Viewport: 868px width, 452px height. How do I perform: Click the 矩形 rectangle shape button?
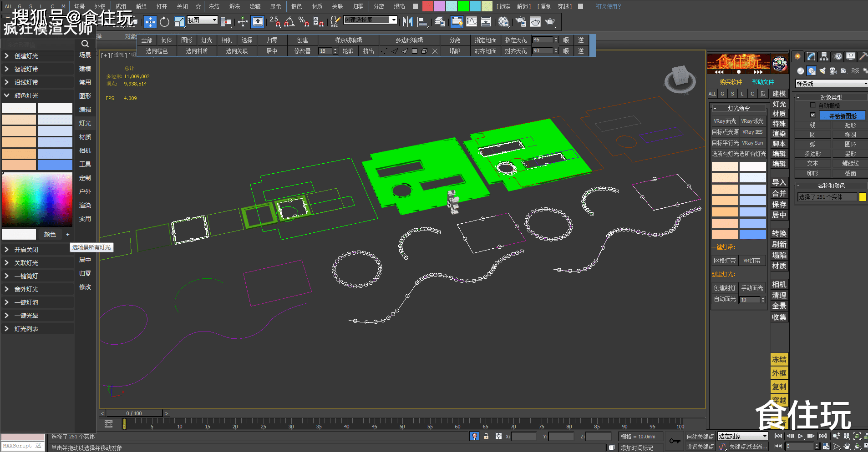(850, 125)
